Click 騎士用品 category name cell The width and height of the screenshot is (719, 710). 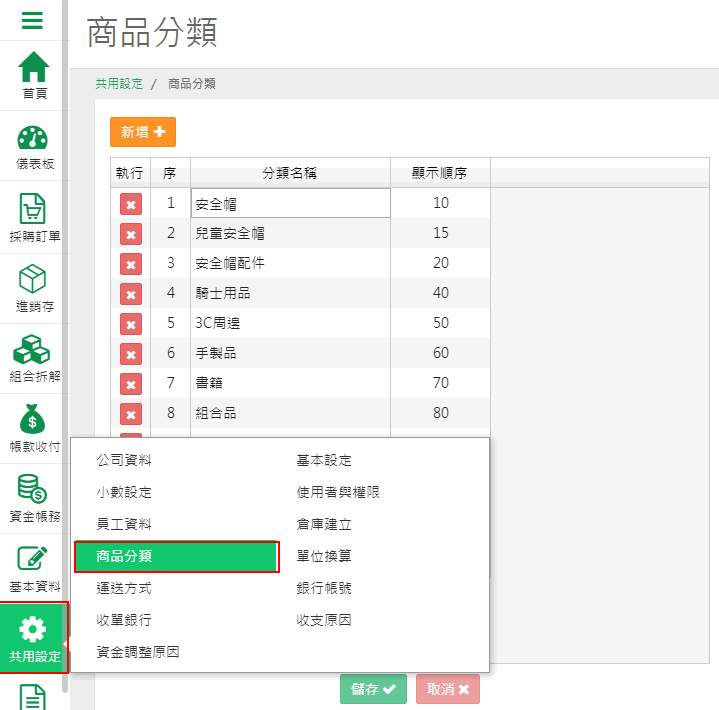click(291, 293)
